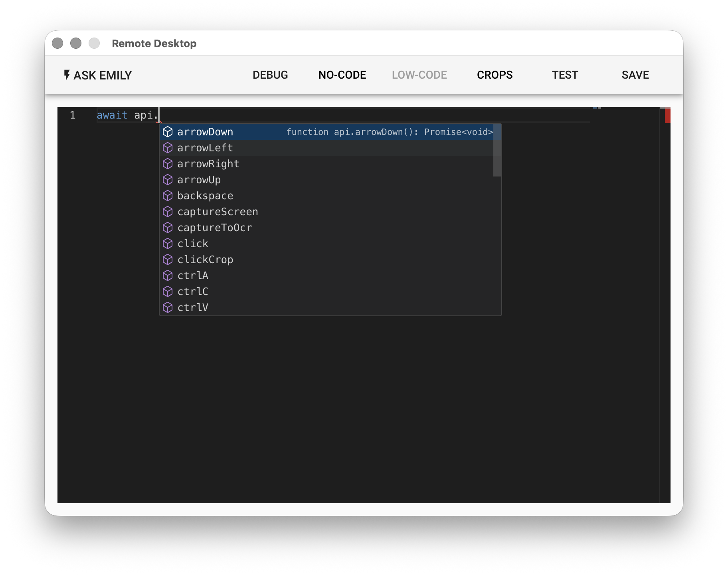Pick ctrlV at the bottom of suggestions
The height and width of the screenshot is (575, 728).
(x=330, y=307)
